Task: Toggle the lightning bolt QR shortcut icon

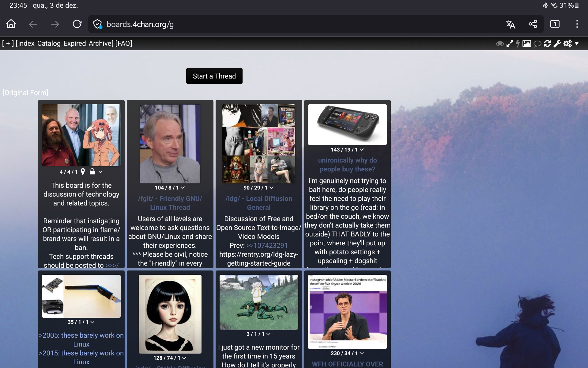Action: [518, 44]
